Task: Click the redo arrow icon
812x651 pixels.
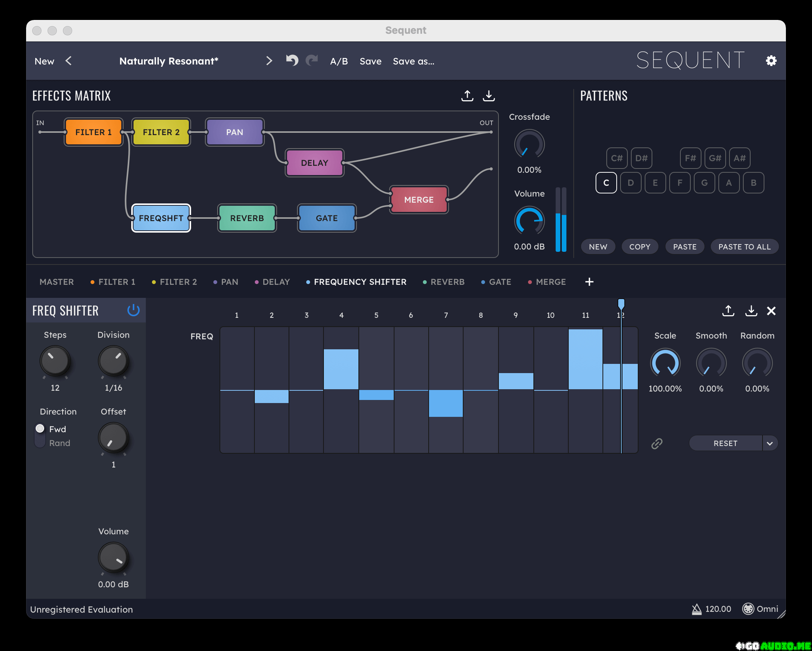Action: coord(312,61)
